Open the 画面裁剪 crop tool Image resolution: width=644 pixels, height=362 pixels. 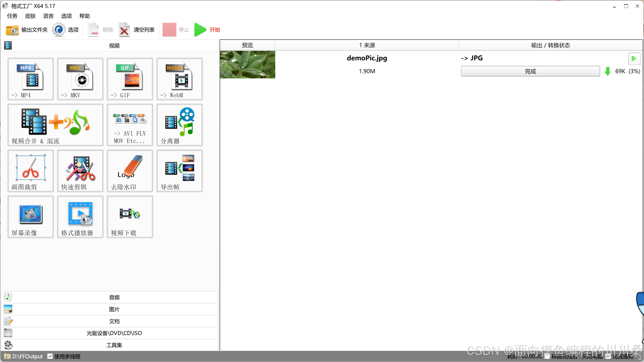click(x=30, y=171)
